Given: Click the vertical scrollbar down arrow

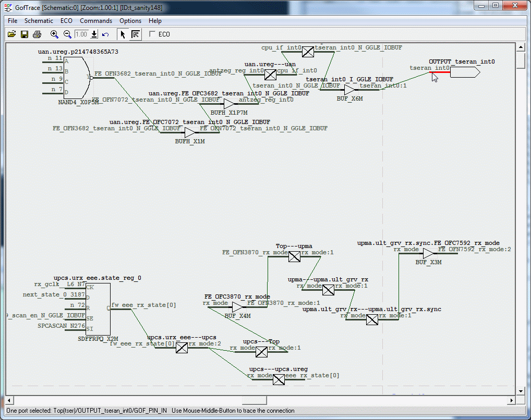Looking at the screenshot, I should coord(520,390).
